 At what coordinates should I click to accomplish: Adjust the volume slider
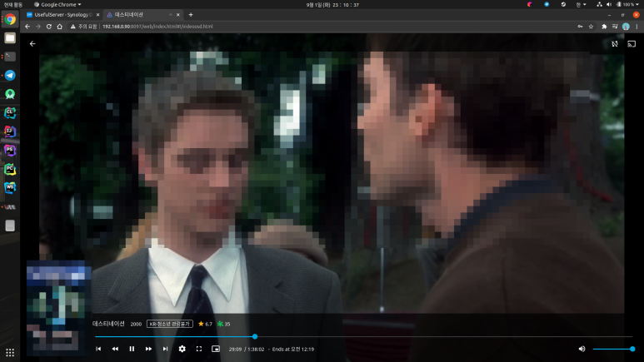pos(614,349)
